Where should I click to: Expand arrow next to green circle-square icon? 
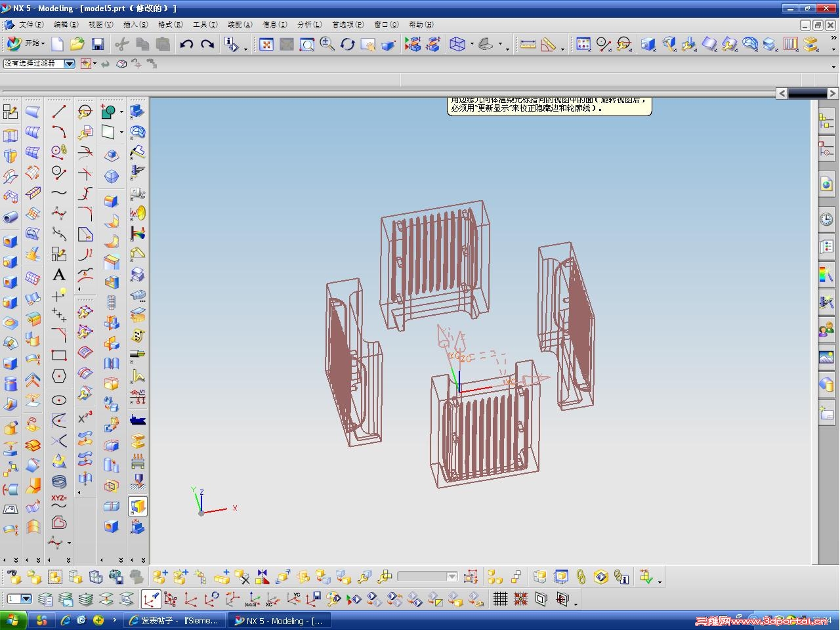121,112
